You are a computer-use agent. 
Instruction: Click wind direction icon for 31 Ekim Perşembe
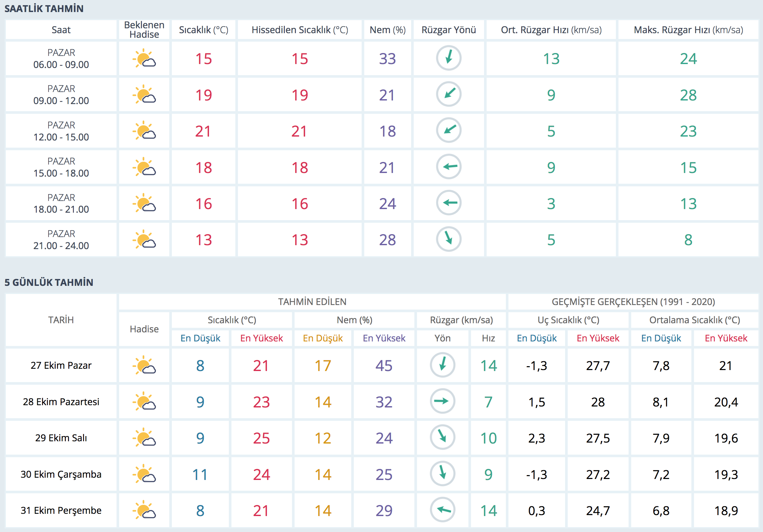(442, 510)
